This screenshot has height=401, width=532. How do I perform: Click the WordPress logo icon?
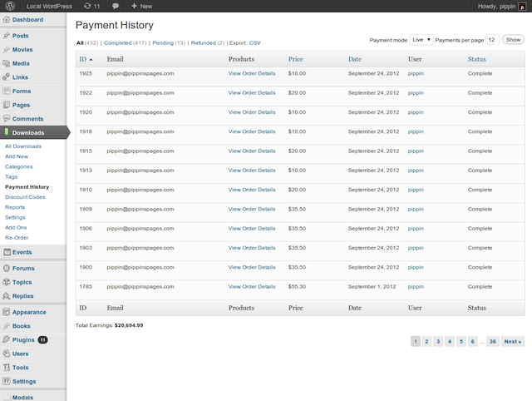point(10,6)
